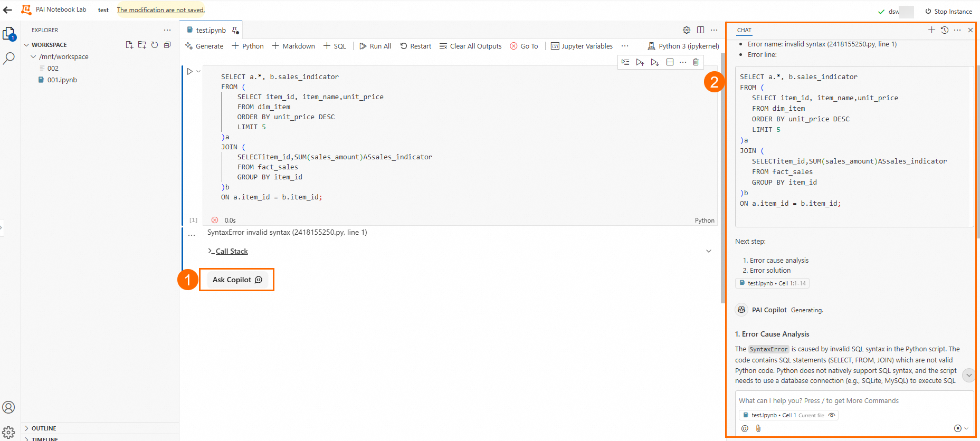Clear All Outputs

[x=470, y=46]
